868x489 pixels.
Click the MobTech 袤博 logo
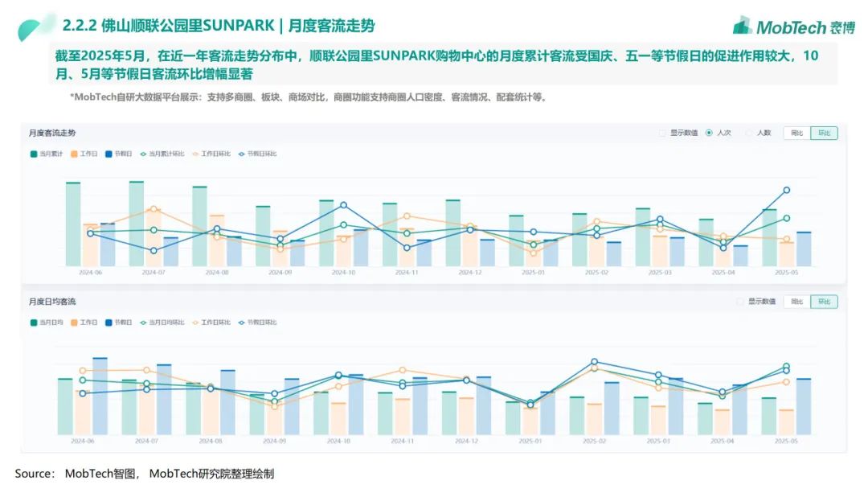[794, 27]
